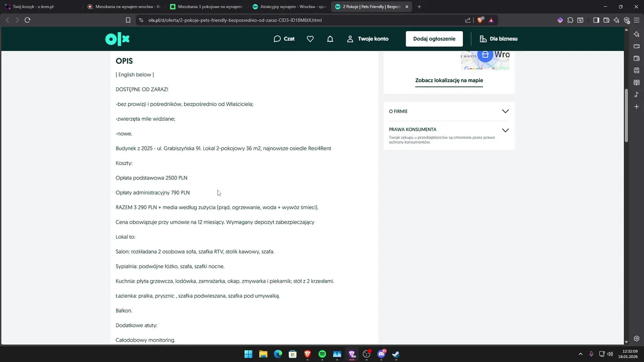
Task: Open Steam from the taskbar
Action: (x=396, y=354)
